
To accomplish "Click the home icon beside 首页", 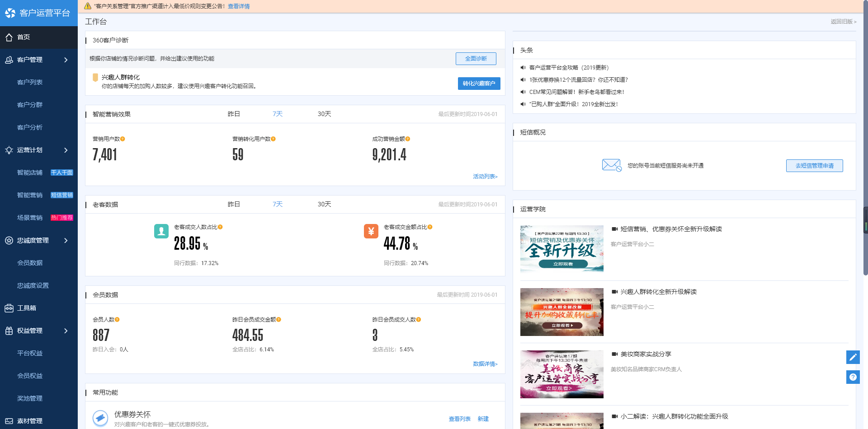I will pyautogui.click(x=9, y=37).
